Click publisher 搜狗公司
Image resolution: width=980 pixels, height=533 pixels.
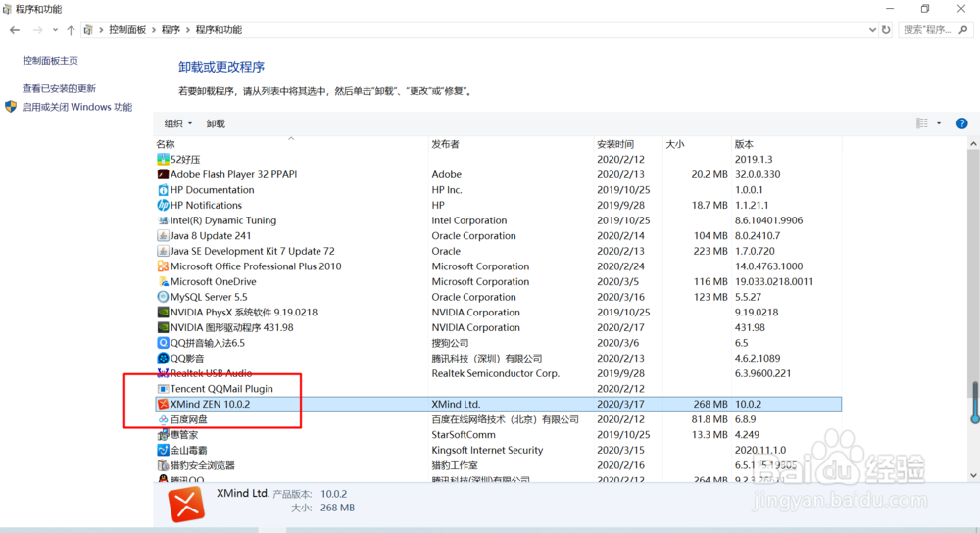[450, 343]
